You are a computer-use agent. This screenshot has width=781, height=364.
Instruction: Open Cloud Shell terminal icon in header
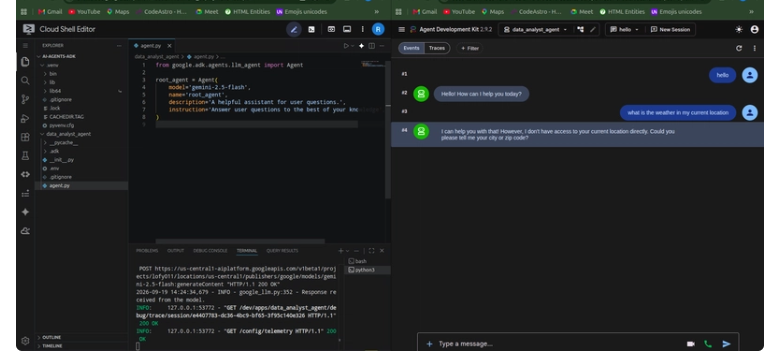click(x=311, y=29)
